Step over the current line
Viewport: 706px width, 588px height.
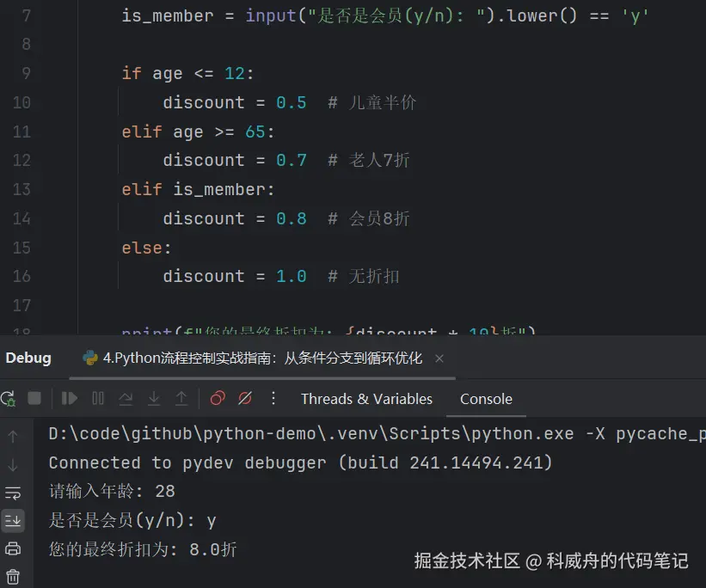126,399
